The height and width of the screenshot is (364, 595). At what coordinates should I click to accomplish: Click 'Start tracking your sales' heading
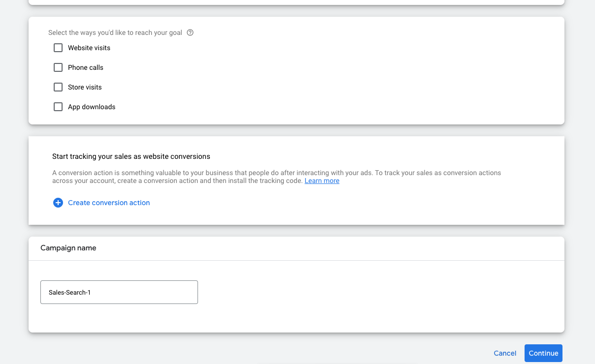click(131, 156)
